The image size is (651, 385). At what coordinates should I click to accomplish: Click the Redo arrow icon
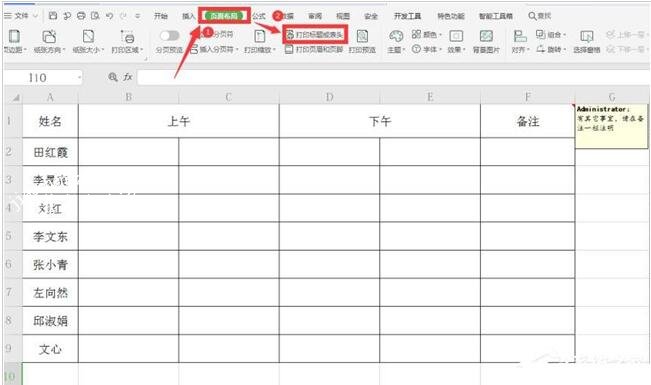[x=123, y=16]
